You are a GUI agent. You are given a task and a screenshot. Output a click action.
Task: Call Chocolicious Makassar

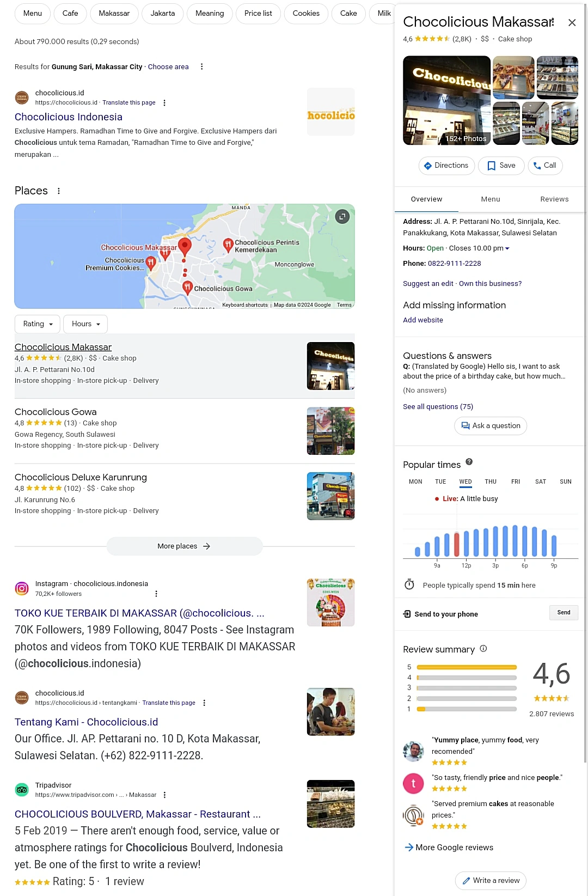click(545, 166)
